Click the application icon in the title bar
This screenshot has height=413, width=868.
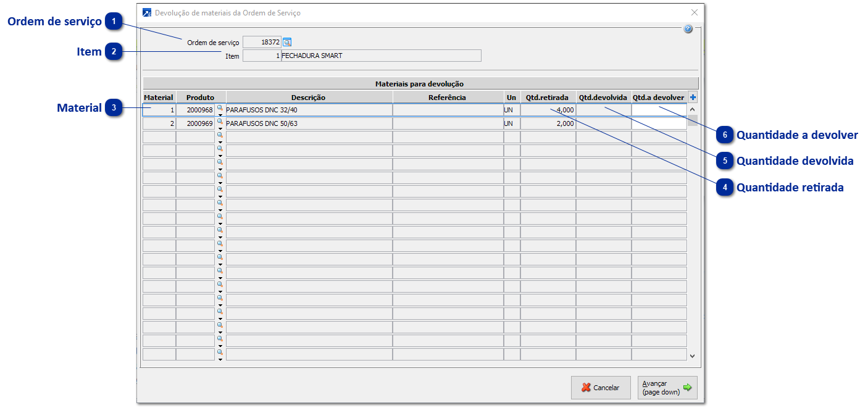[x=147, y=12]
